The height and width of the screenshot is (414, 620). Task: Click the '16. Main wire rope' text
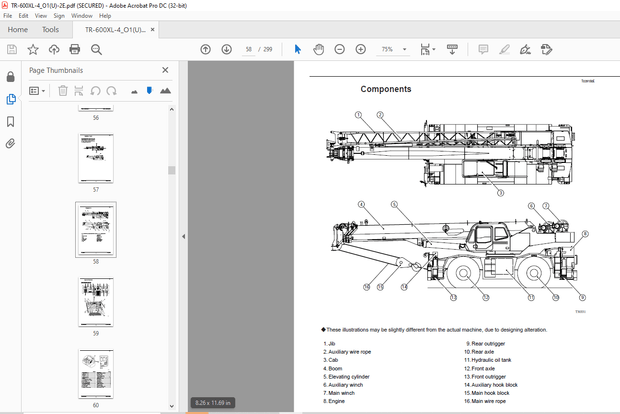485,401
